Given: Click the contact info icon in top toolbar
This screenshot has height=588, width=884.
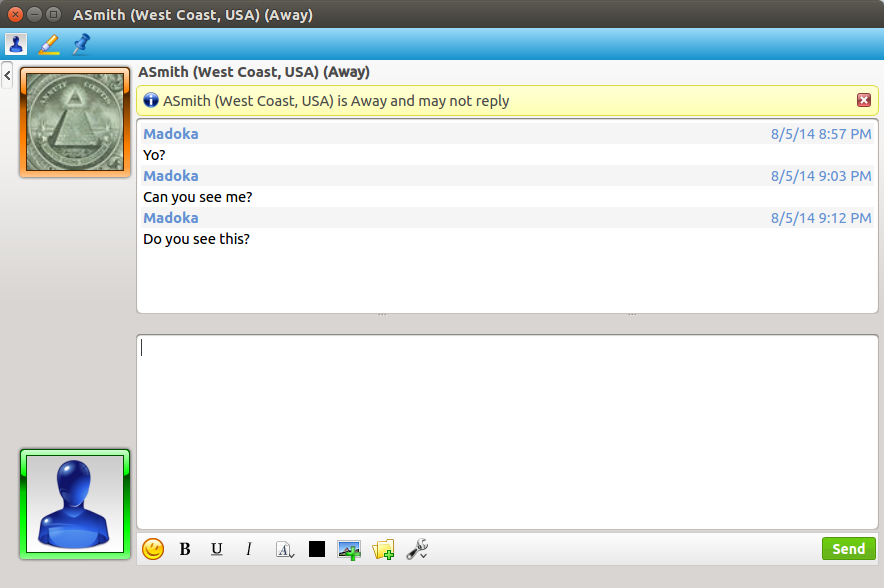Looking at the screenshot, I should pos(16,43).
